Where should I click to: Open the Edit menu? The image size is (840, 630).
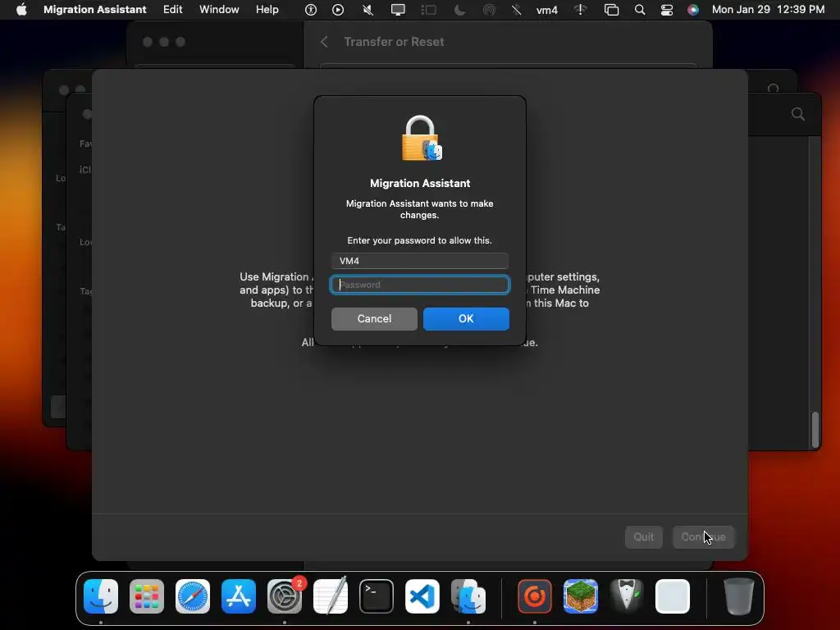tap(172, 10)
